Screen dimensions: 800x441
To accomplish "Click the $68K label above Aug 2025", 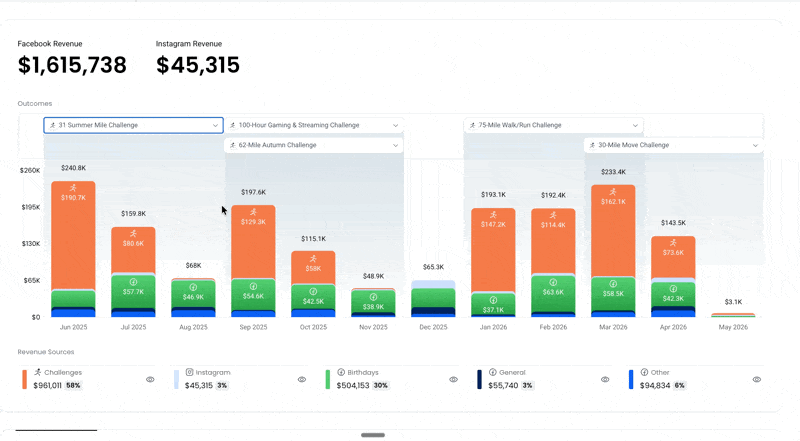I will pos(193,265).
